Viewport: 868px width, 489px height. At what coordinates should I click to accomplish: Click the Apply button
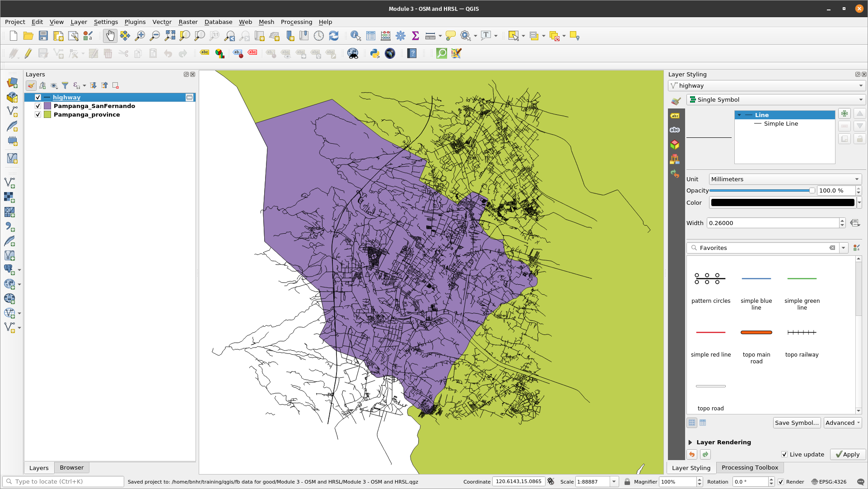pos(848,454)
